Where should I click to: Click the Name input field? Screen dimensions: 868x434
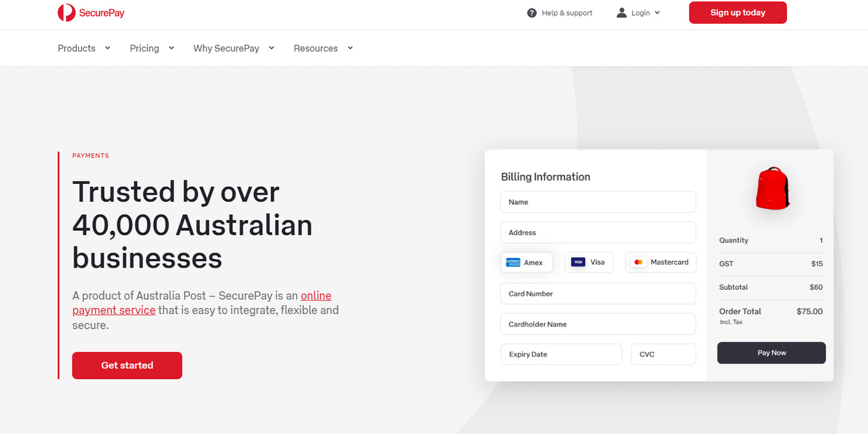[598, 202]
